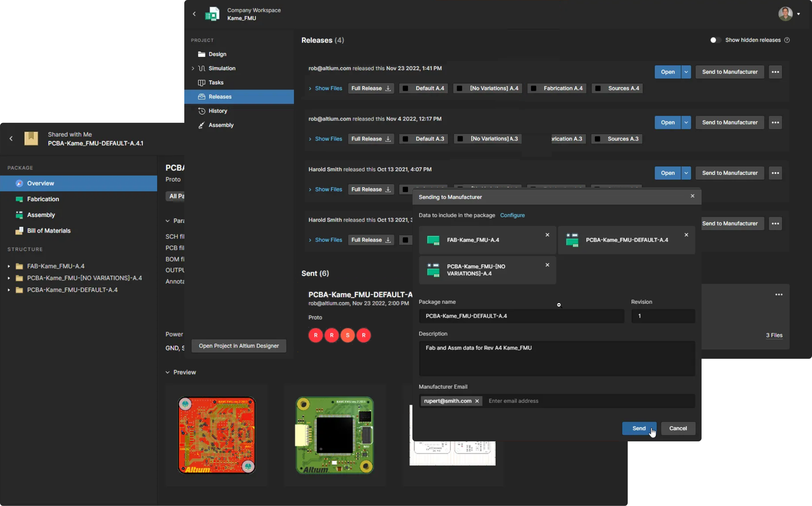Click the user avatar in top right
812x506 pixels.
point(785,14)
